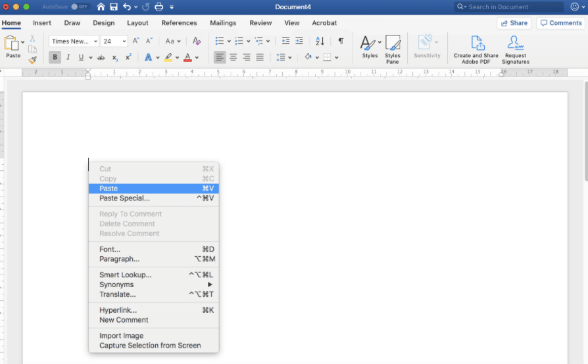Show paragraph marks with pilcrow icon
Image resolution: width=588 pixels, height=364 pixels.
pyautogui.click(x=341, y=41)
